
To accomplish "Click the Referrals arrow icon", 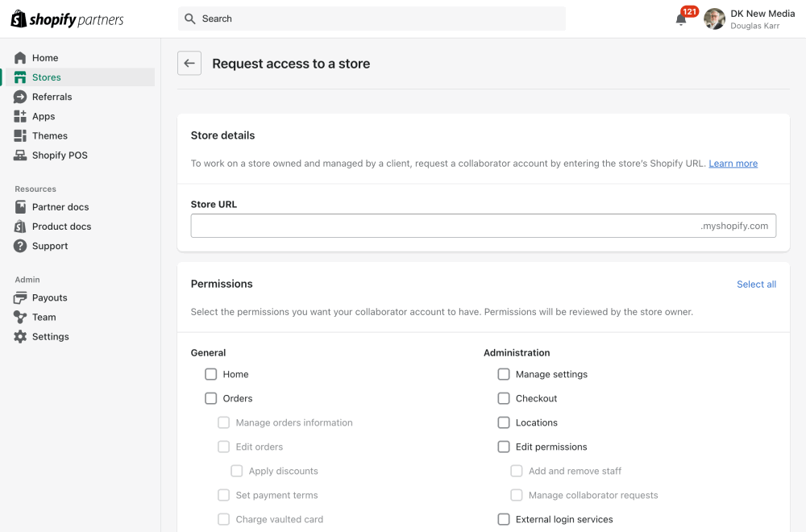I will [x=20, y=97].
